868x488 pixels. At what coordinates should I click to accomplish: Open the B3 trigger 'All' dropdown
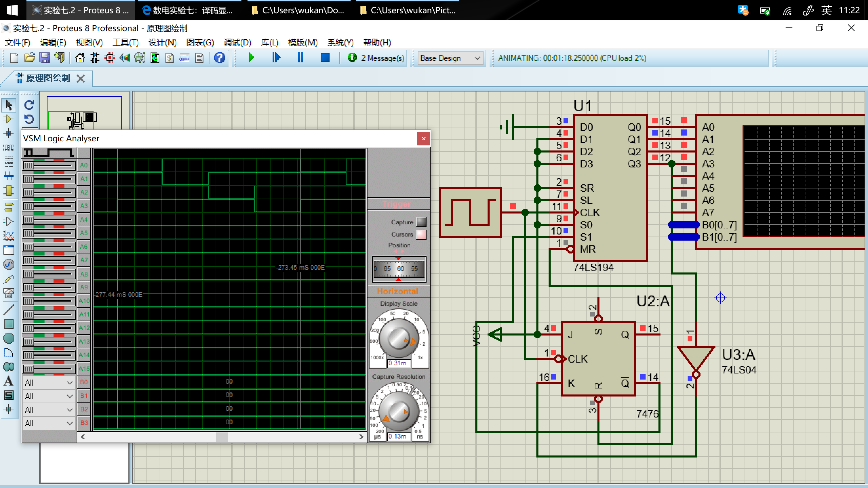click(x=48, y=423)
